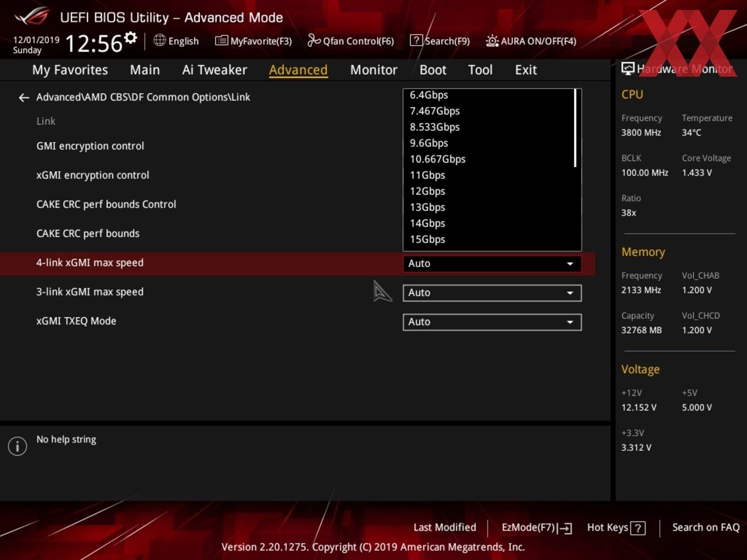
Task: Click the 12:56 clock display
Action: 94,43
